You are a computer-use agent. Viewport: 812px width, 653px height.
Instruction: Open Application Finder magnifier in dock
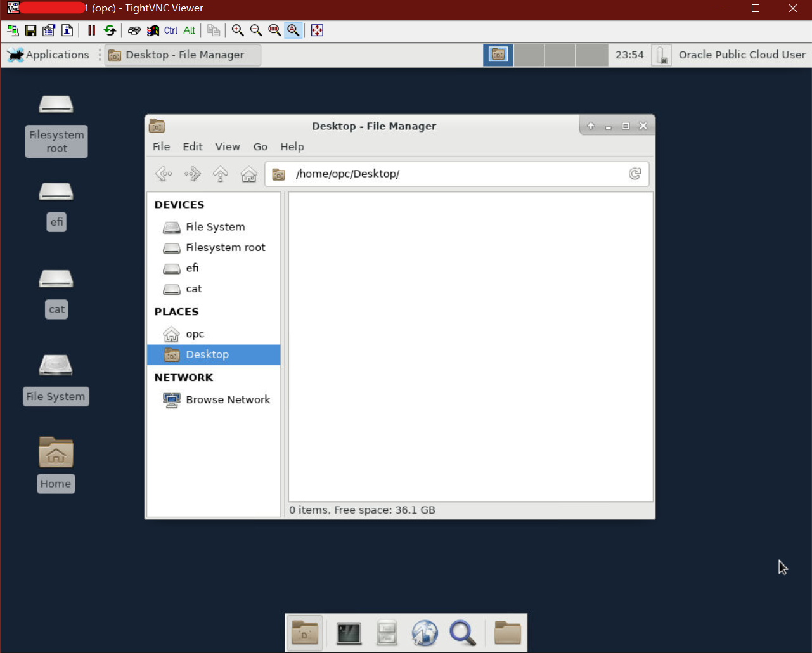point(463,633)
